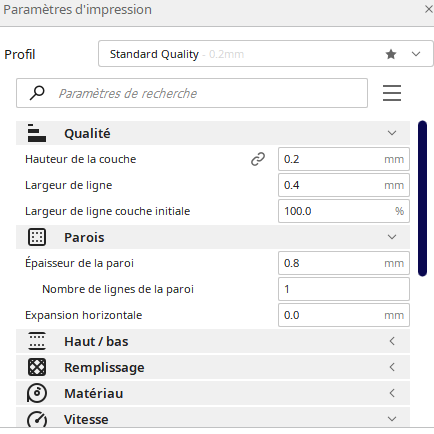Viewport: 434px width, 434px height.
Task: Click the Haut / bas icon
Action: point(37,341)
